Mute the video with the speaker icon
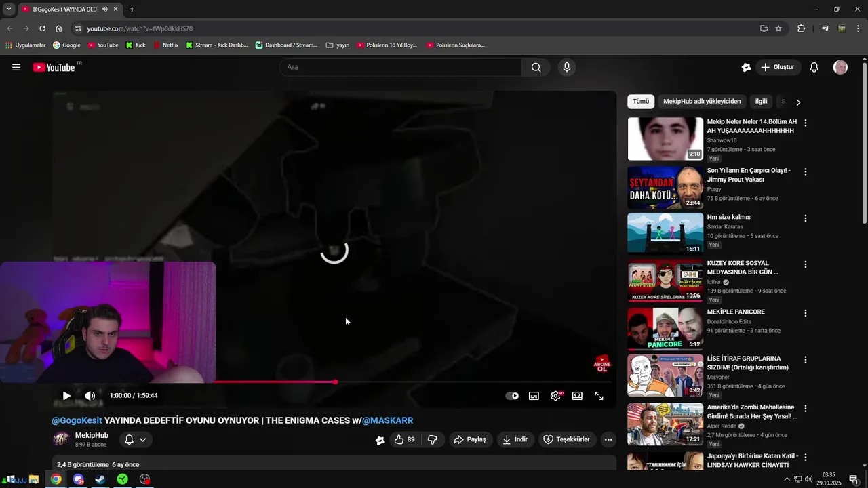This screenshot has height=488, width=868. point(90,396)
